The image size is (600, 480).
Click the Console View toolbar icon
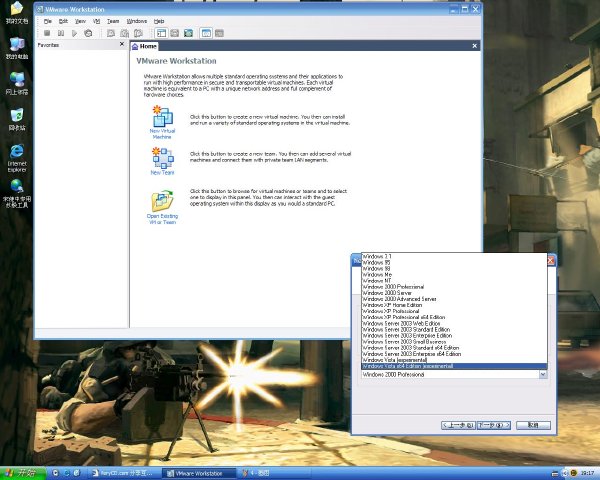click(219, 33)
